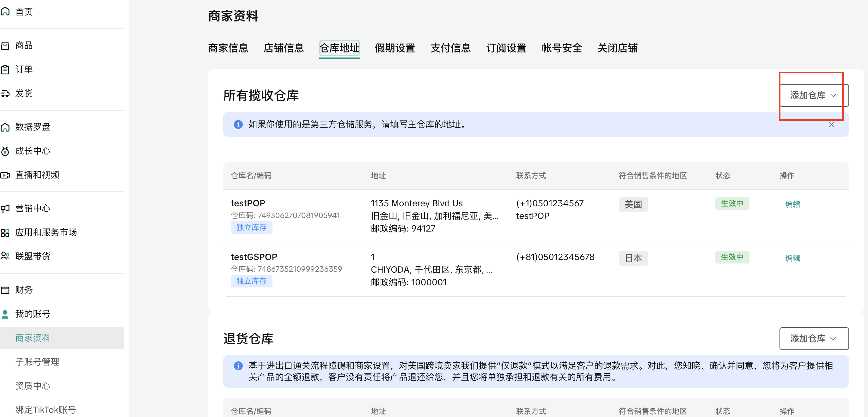
Task: Edit the testPOP warehouse
Action: coord(792,204)
